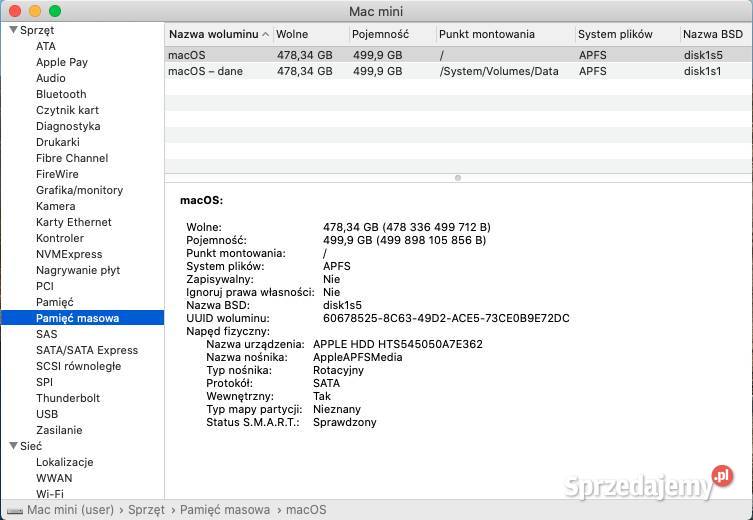This screenshot has width=753, height=520.
Task: Click APPLE HDD HTS545050A7E362 device name
Action: [x=398, y=344]
